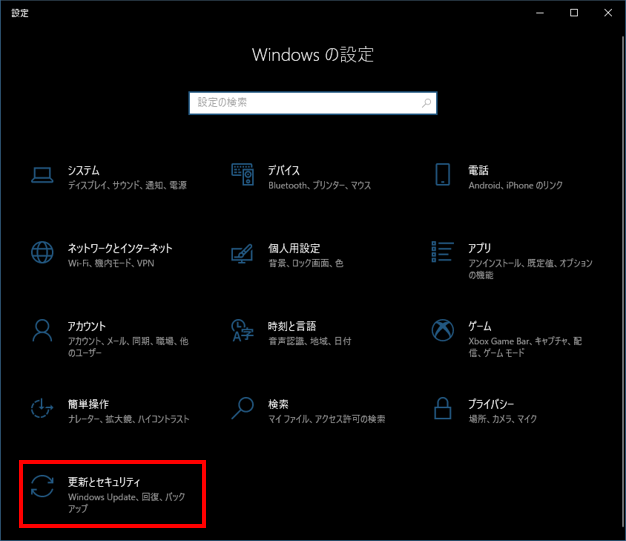This screenshot has height=541, width=626.
Task: Click Bluetooth、プリンター、マウス description
Action: tap(320, 185)
